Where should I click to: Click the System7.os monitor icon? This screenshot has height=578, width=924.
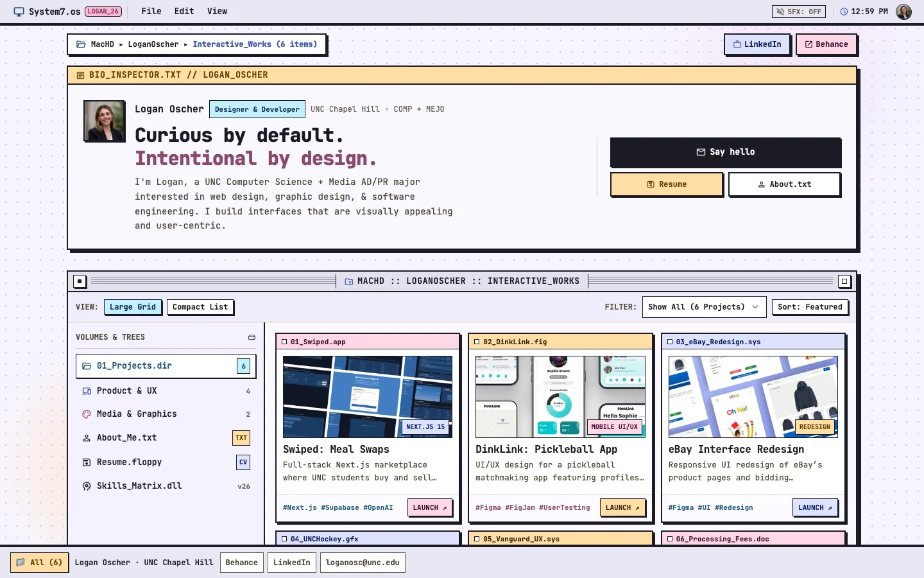pyautogui.click(x=19, y=12)
